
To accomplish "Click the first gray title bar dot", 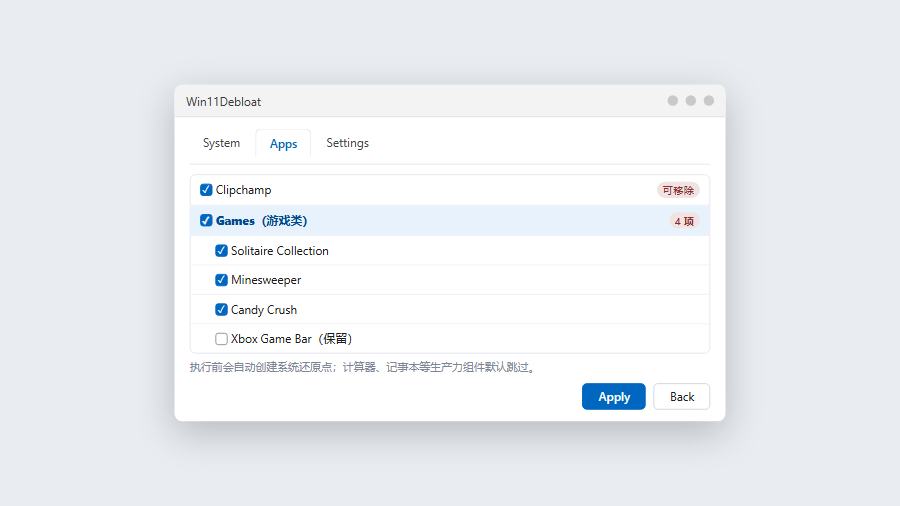I will tap(673, 101).
